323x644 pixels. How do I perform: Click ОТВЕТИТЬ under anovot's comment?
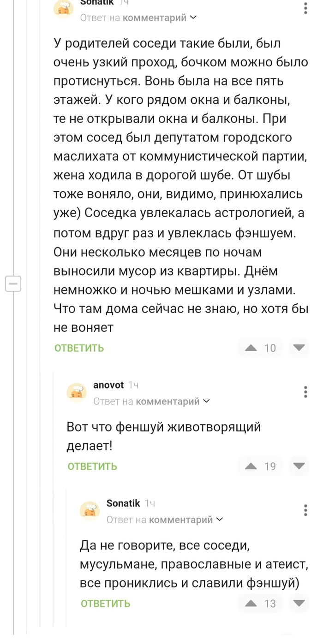pyautogui.click(x=92, y=466)
